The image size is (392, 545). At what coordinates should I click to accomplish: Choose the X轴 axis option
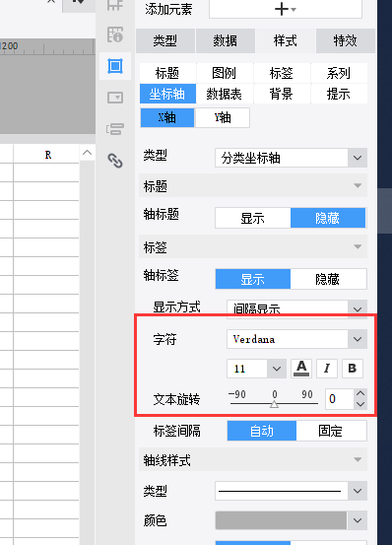tap(167, 117)
